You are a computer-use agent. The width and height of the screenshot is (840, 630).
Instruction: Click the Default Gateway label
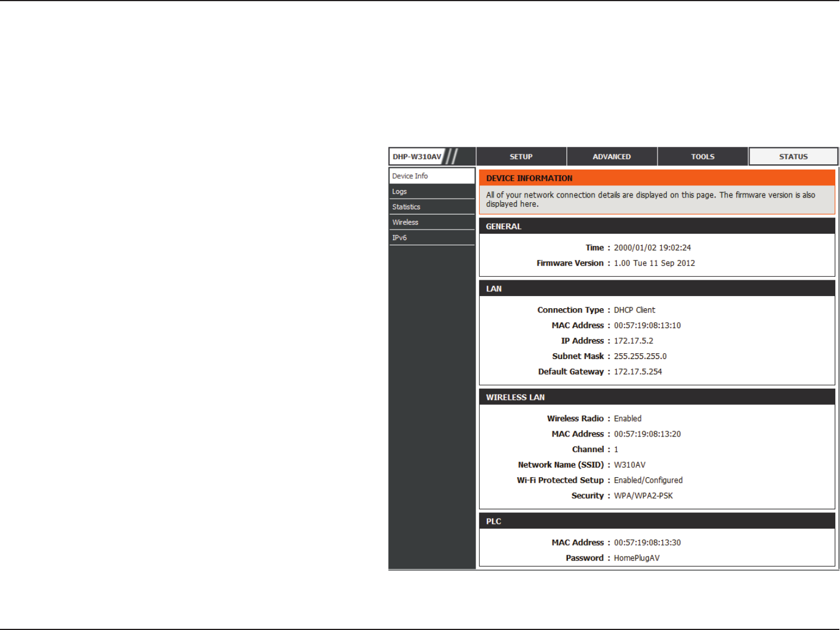571,372
